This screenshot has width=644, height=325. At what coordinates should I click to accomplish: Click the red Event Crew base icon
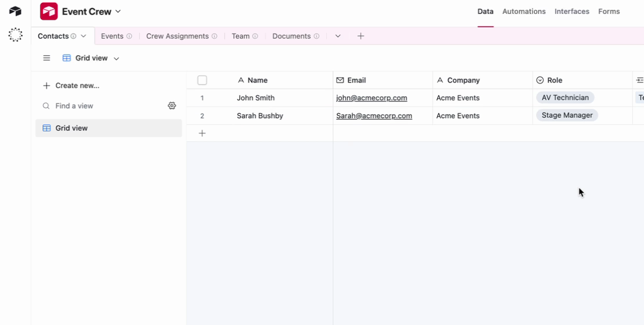tap(49, 12)
